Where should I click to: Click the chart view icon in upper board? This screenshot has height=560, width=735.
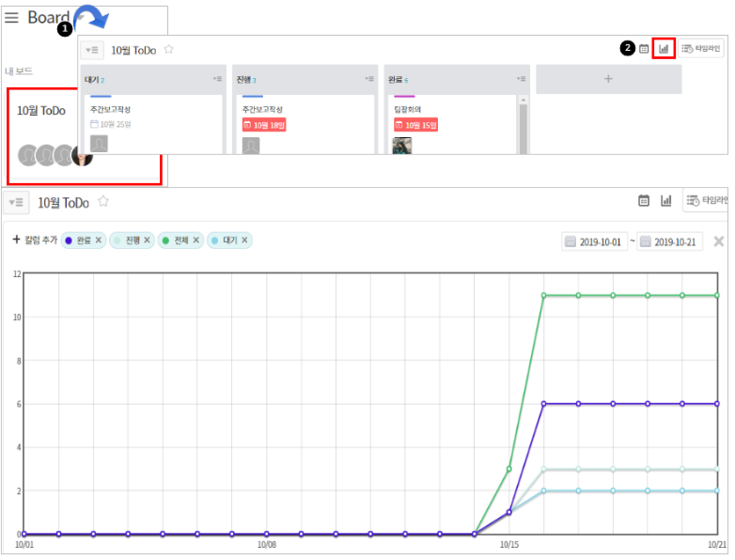coord(665,48)
